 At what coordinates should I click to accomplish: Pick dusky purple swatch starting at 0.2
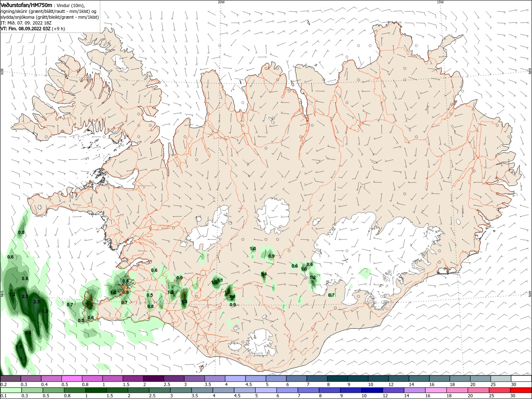coord(10,379)
